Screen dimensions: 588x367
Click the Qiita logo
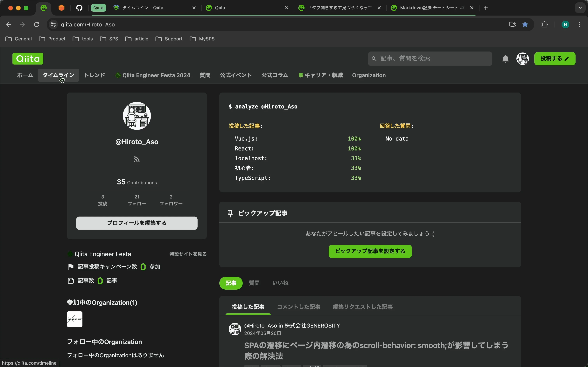28,59
